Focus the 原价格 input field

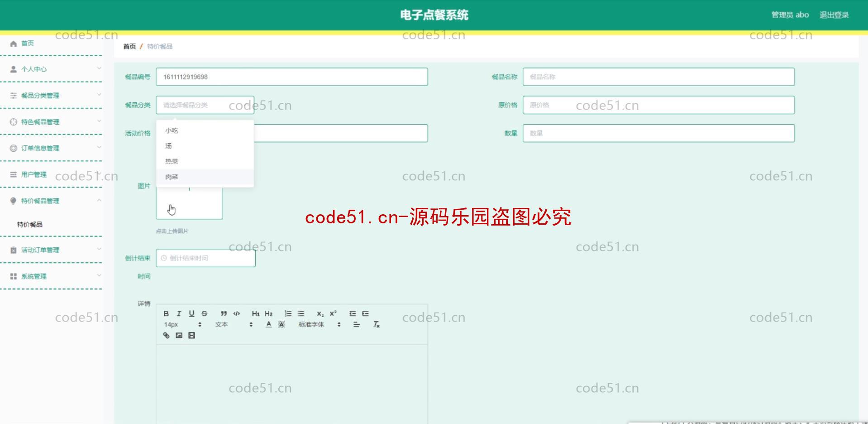click(x=658, y=105)
